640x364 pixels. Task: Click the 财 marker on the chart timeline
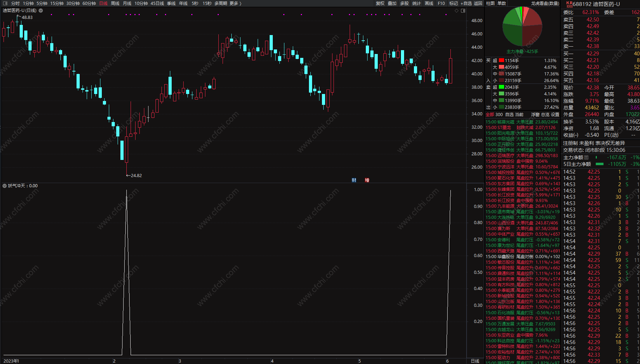(x=354, y=180)
